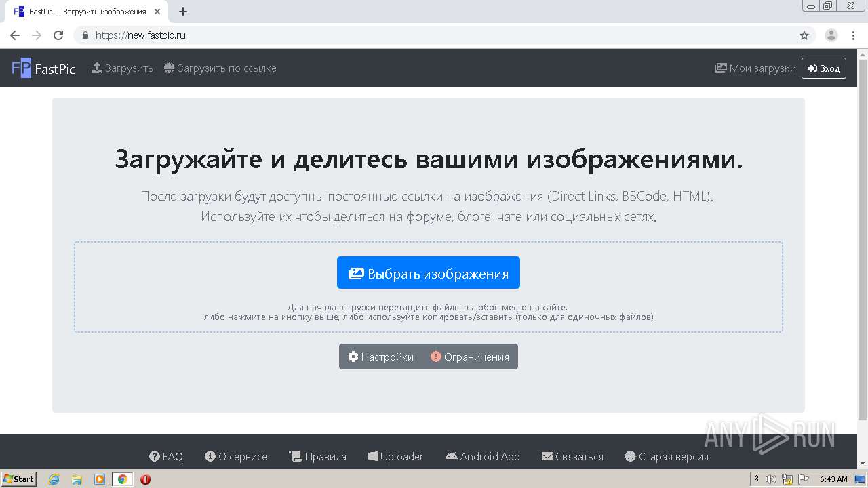Scrollbar down arrow click
Screen dimensions: 868x488
click(863, 464)
